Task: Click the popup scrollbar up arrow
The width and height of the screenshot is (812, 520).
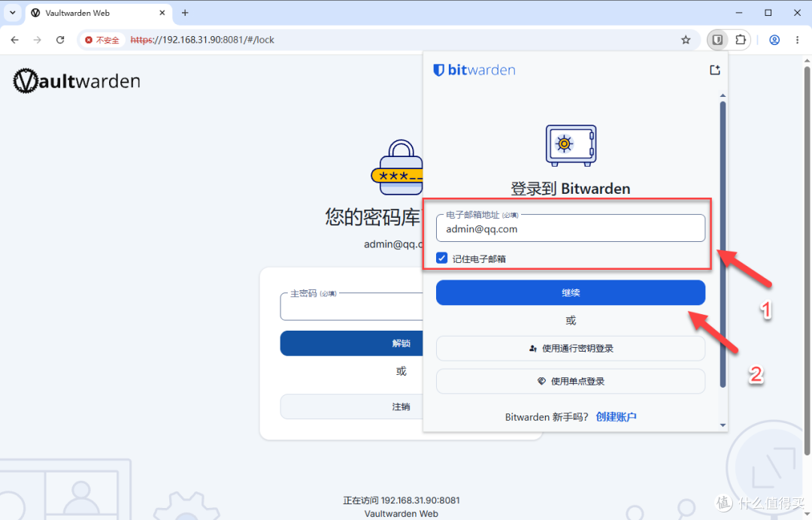Action: click(723, 95)
